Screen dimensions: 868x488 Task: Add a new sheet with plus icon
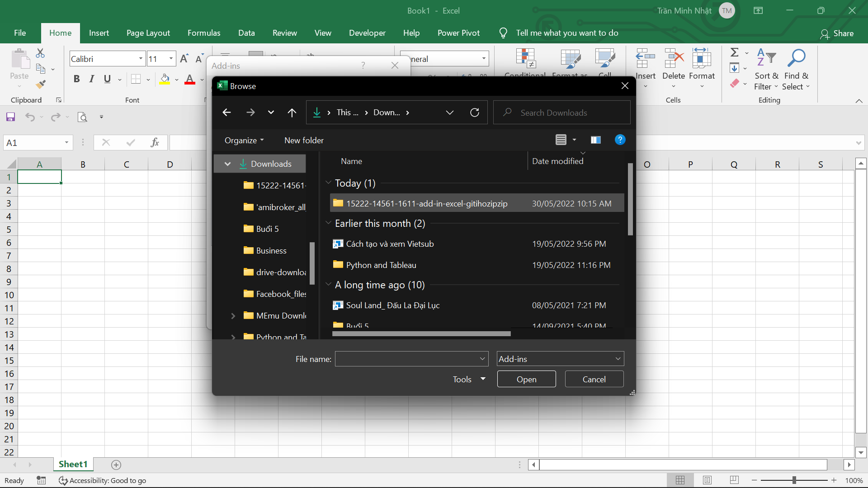coord(116,465)
